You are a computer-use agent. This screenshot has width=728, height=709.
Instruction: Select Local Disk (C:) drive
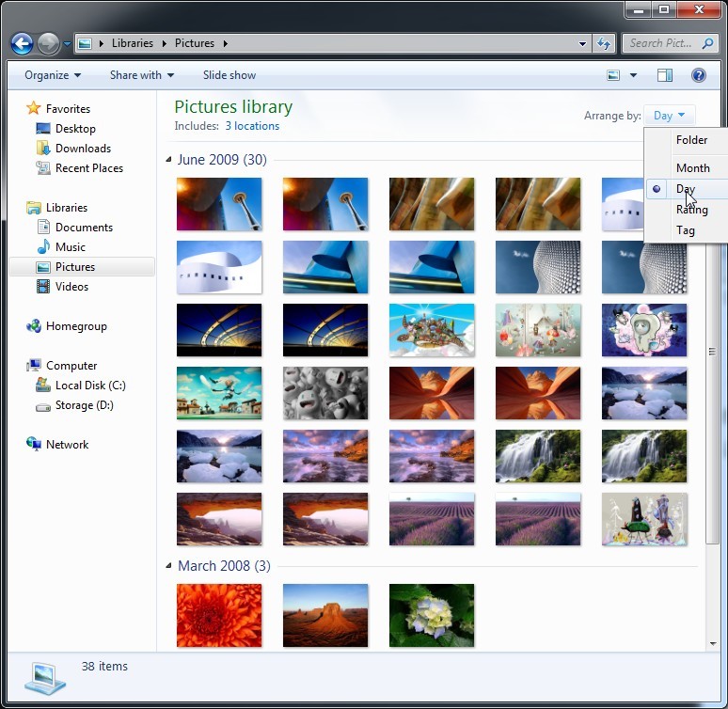(89, 386)
